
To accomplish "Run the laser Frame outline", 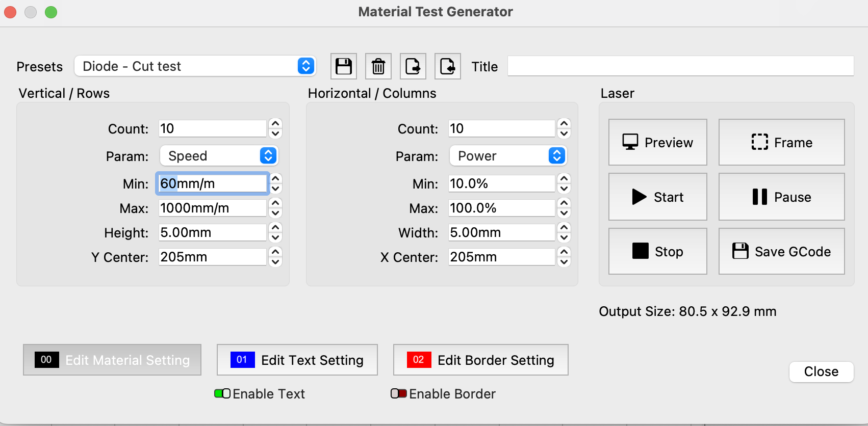I will 782,142.
